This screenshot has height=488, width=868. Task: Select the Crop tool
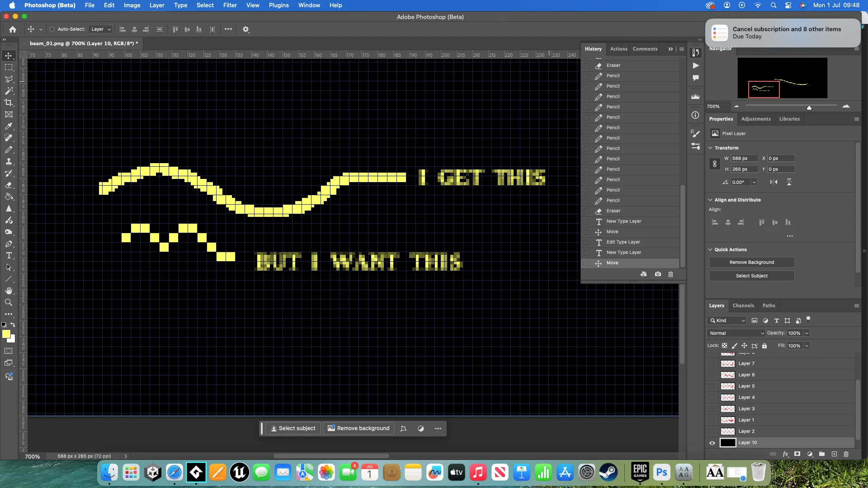pos(9,103)
